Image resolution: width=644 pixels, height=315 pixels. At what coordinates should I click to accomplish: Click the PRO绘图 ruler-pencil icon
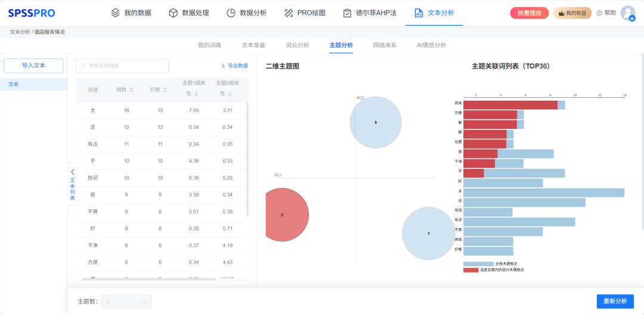tap(289, 13)
